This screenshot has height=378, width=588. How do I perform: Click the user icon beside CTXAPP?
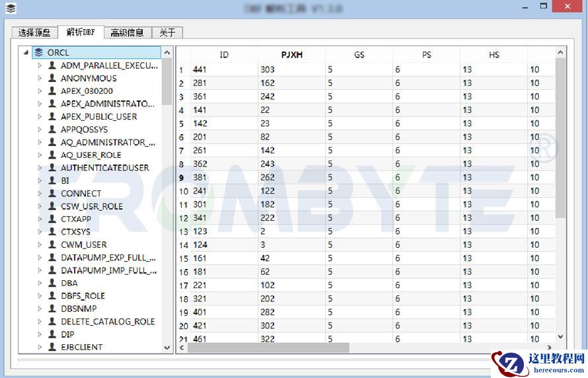click(52, 219)
